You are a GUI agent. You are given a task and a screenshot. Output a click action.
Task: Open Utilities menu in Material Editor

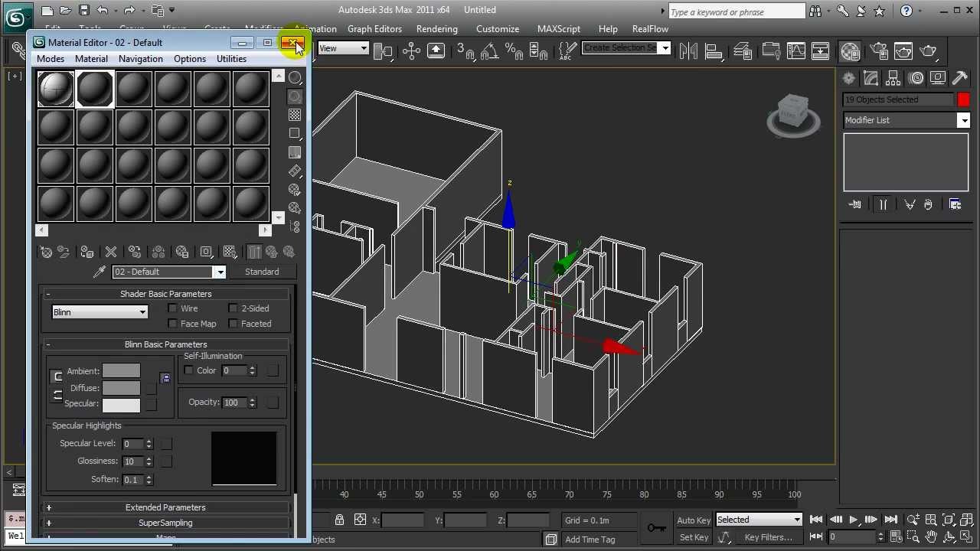click(x=231, y=59)
